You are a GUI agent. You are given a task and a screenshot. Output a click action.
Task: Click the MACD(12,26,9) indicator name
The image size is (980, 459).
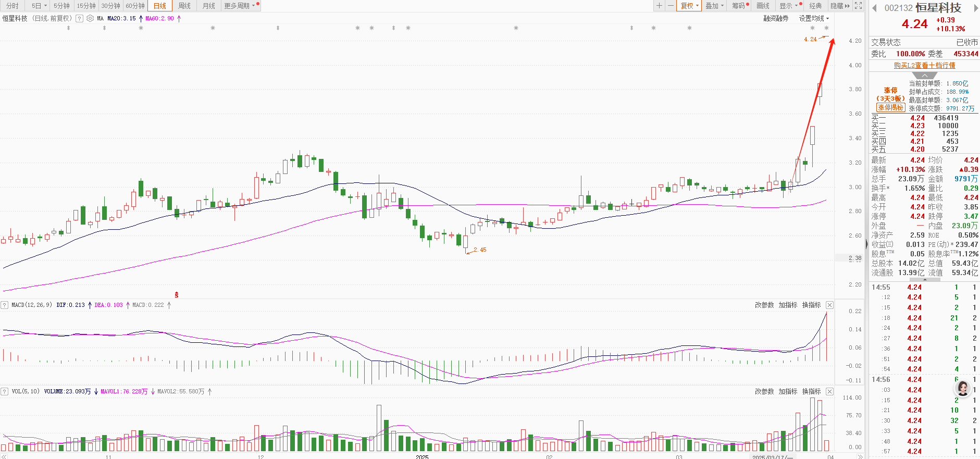pyautogui.click(x=32, y=305)
